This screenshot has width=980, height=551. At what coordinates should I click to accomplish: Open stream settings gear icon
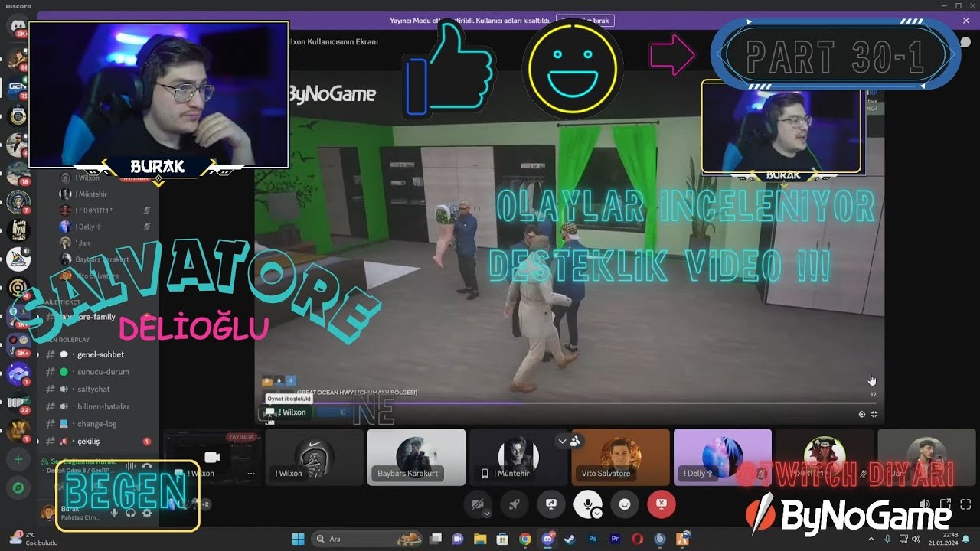tap(861, 414)
